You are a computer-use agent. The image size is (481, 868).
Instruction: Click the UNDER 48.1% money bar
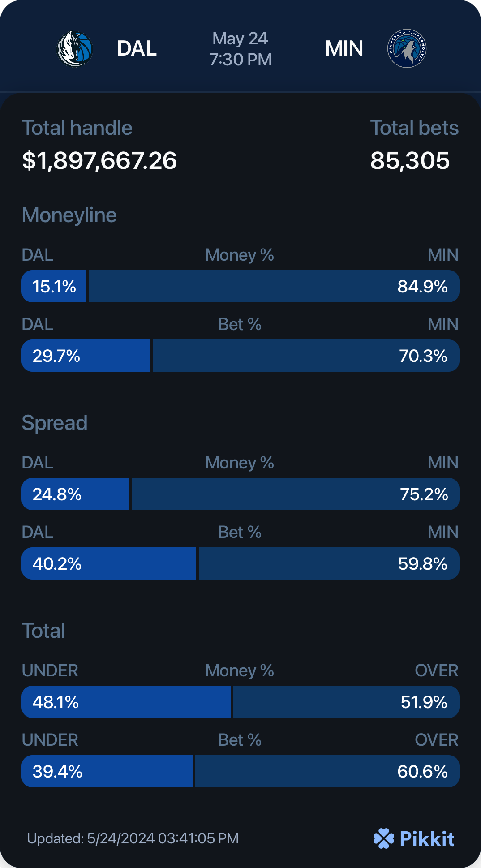pyautogui.click(x=126, y=702)
